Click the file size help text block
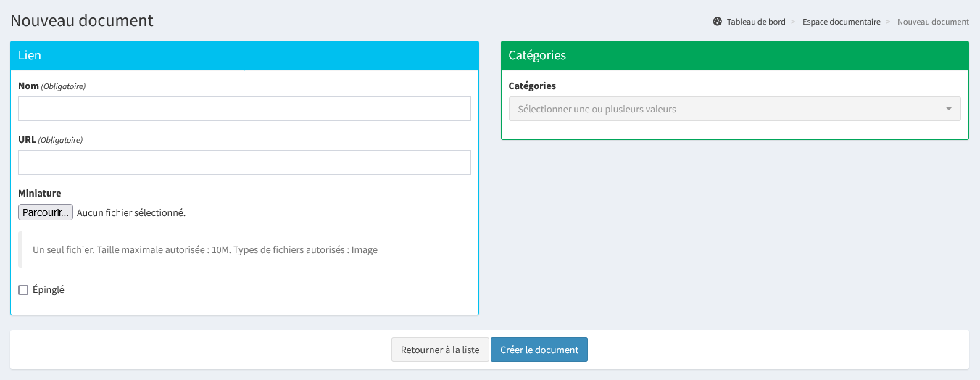980x380 pixels. [x=205, y=250]
